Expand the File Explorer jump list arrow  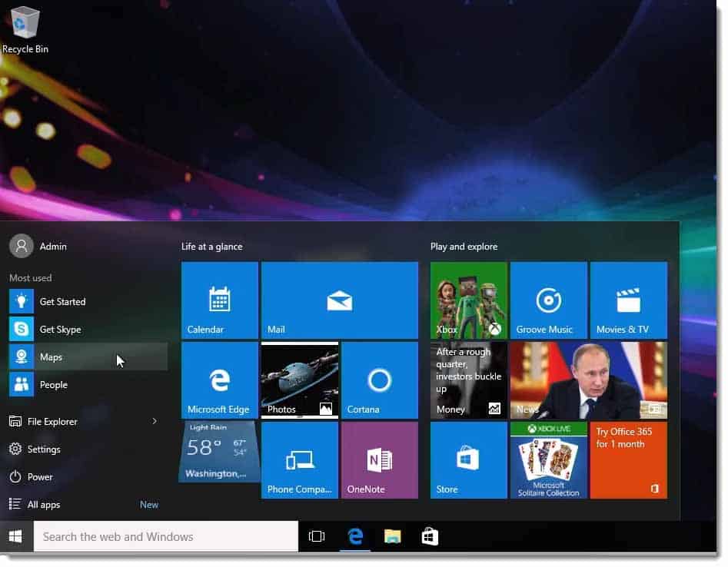155,421
